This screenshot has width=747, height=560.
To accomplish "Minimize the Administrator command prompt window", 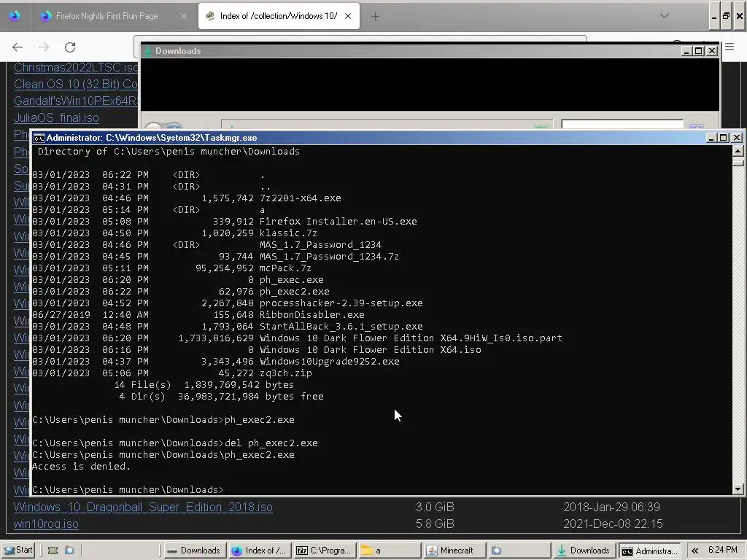I will (x=711, y=138).
